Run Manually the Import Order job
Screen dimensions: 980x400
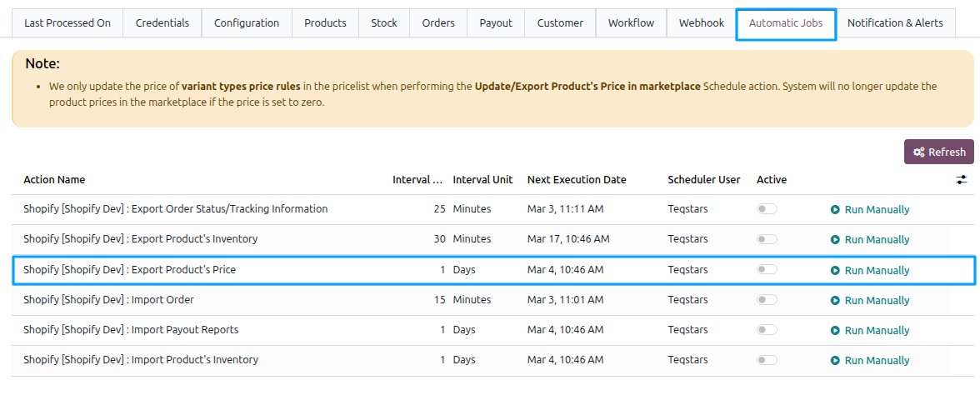pos(869,300)
